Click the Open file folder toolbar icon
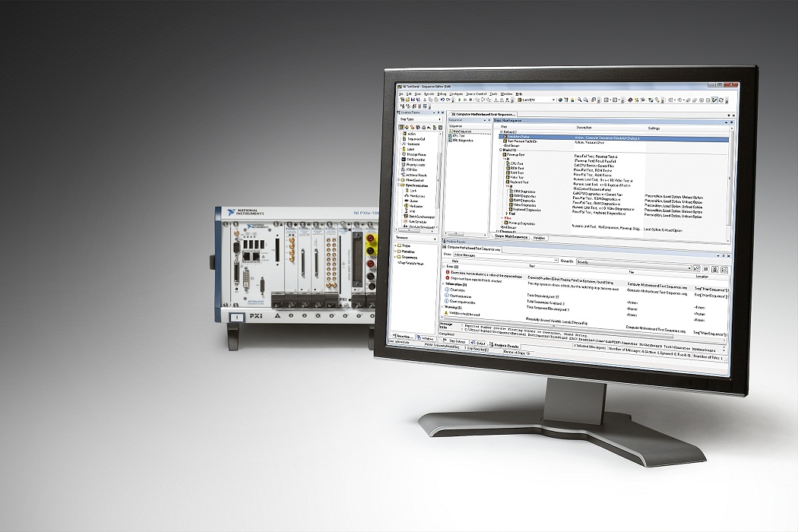 coord(407,100)
